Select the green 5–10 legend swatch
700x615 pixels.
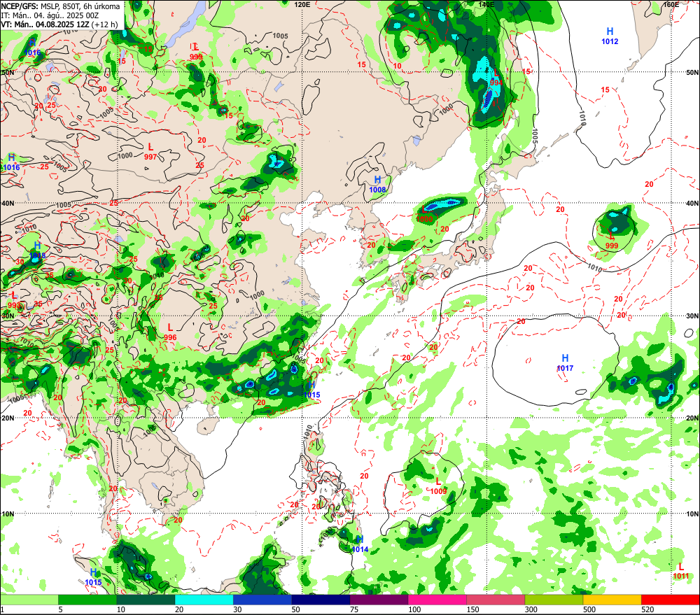click(x=87, y=600)
